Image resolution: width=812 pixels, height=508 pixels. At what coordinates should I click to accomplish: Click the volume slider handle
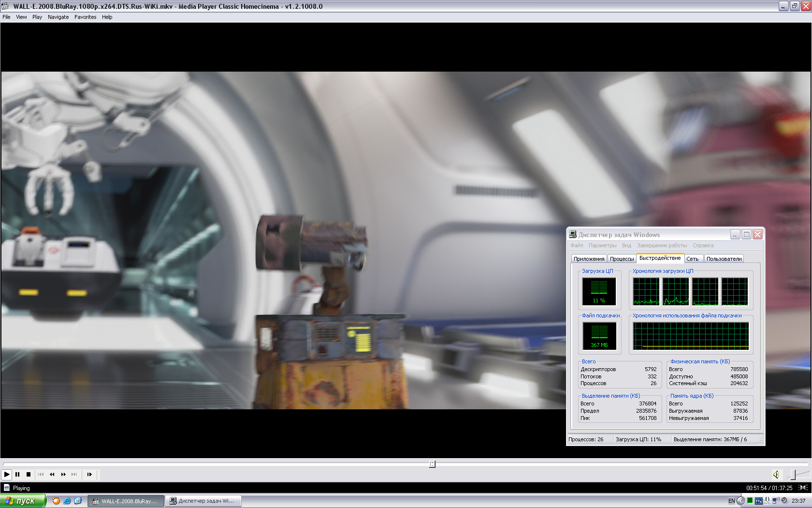tap(793, 475)
